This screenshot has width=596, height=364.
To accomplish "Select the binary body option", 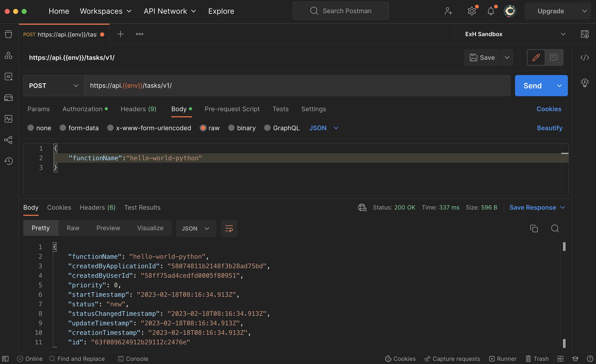I will pyautogui.click(x=231, y=128).
